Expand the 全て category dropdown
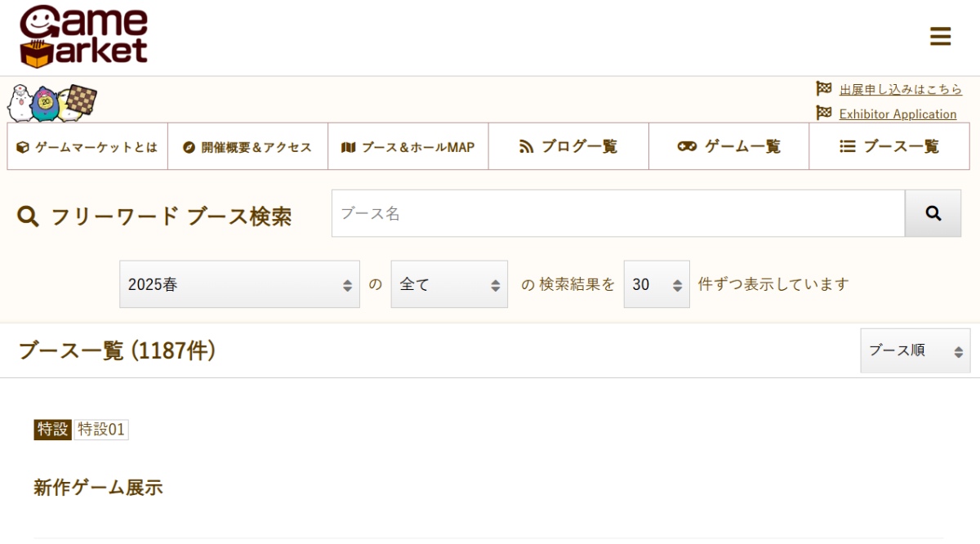The width and height of the screenshot is (980, 544). tap(449, 284)
